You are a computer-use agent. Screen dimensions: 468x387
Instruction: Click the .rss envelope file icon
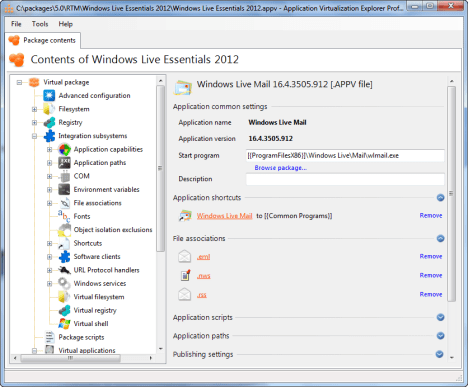tap(184, 294)
